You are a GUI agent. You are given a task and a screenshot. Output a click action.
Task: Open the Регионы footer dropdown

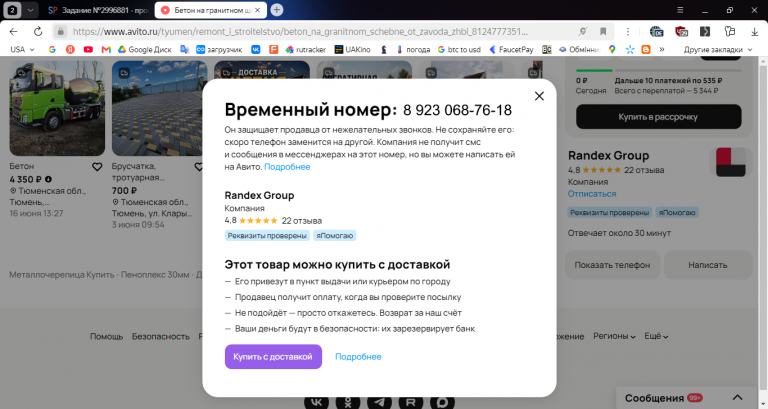tap(614, 336)
